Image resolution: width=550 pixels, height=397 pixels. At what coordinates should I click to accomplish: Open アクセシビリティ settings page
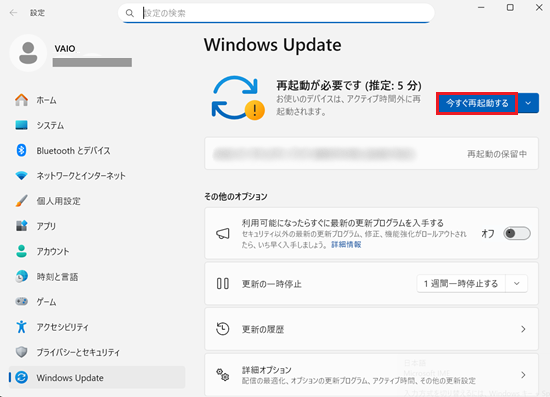point(97,327)
